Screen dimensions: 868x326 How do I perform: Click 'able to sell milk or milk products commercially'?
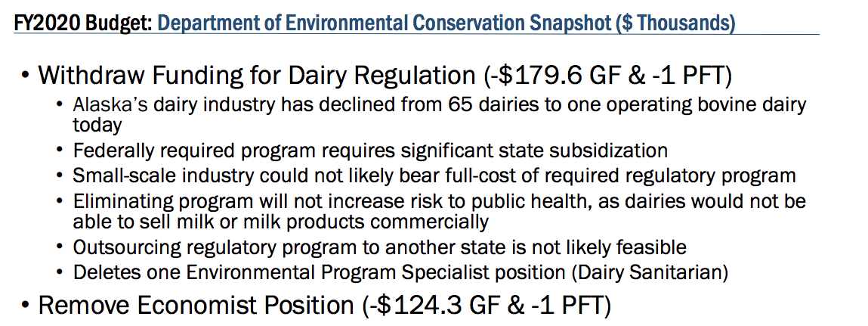click(281, 221)
